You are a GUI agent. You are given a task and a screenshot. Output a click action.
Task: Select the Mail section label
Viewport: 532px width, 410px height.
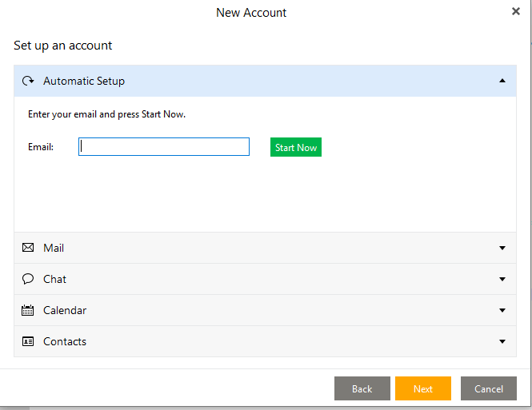click(54, 248)
